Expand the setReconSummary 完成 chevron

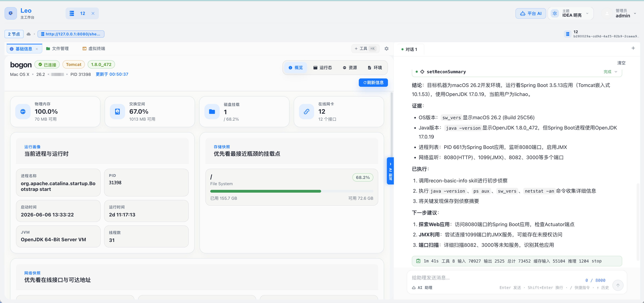(616, 72)
